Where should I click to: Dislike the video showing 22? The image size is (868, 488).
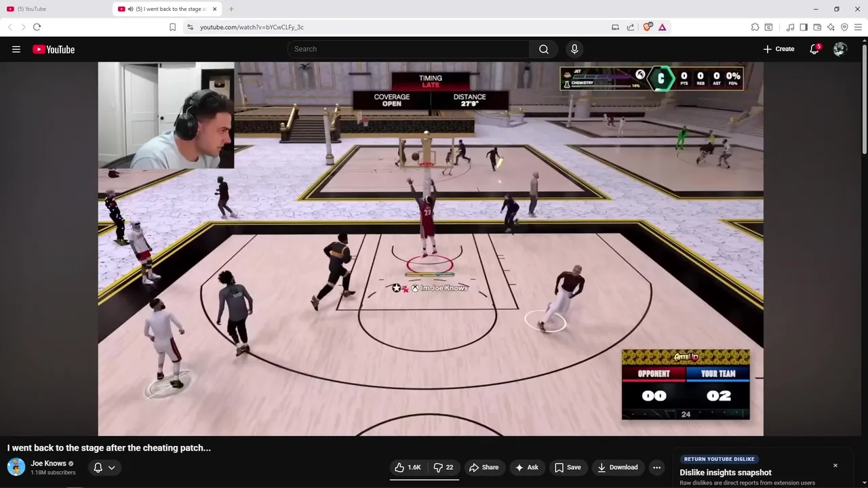(443, 467)
